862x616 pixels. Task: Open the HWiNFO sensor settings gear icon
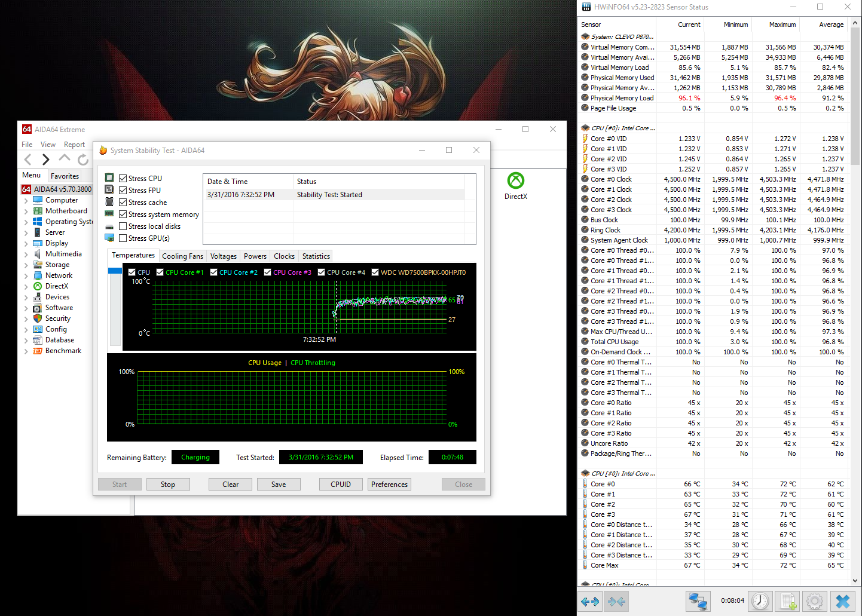point(815,601)
